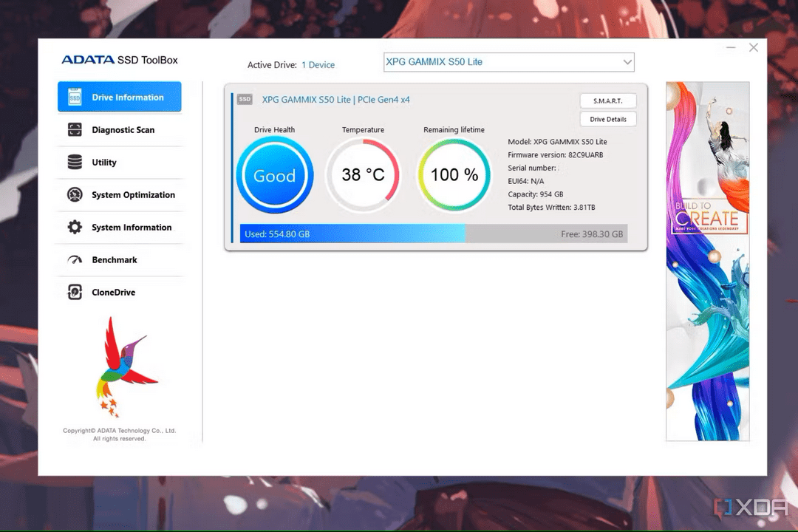The height and width of the screenshot is (532, 798).
Task: Click the Build to Create advertisement banner
Action: click(x=707, y=261)
